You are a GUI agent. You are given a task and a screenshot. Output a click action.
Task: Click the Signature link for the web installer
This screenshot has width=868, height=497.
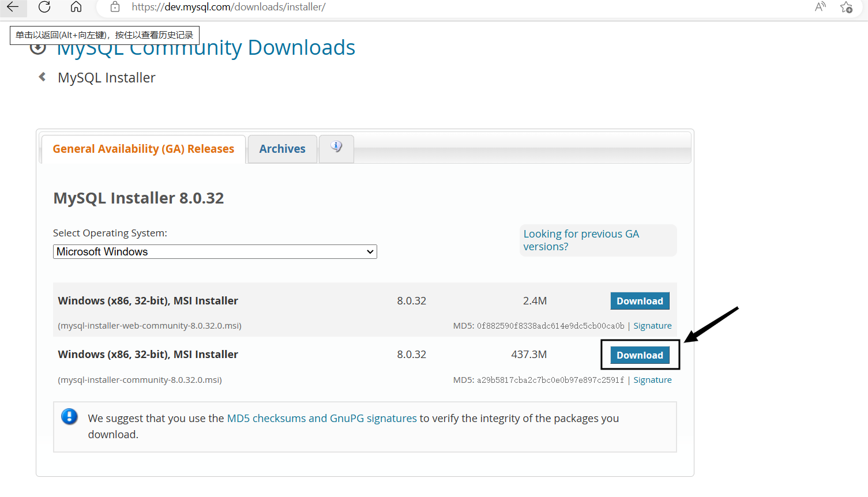click(652, 325)
